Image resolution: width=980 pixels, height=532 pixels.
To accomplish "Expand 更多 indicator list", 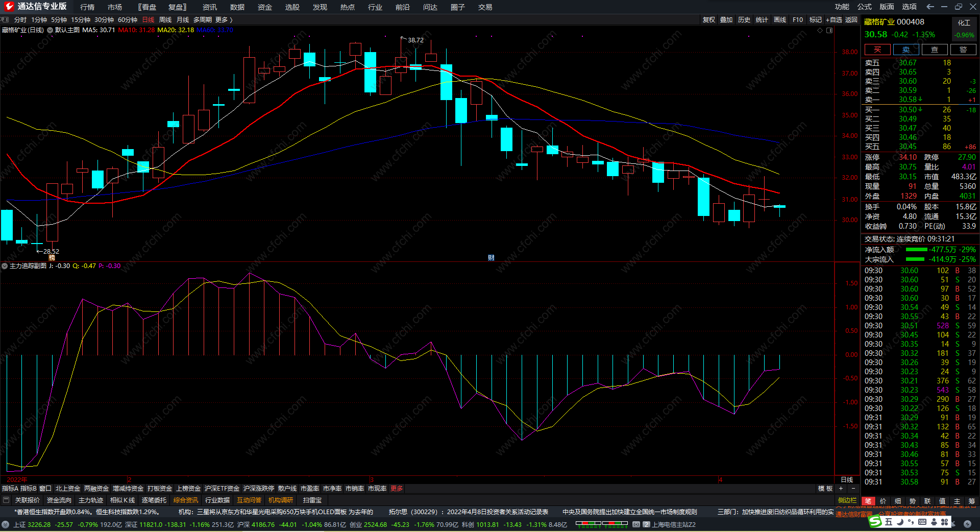I will click(x=397, y=489).
